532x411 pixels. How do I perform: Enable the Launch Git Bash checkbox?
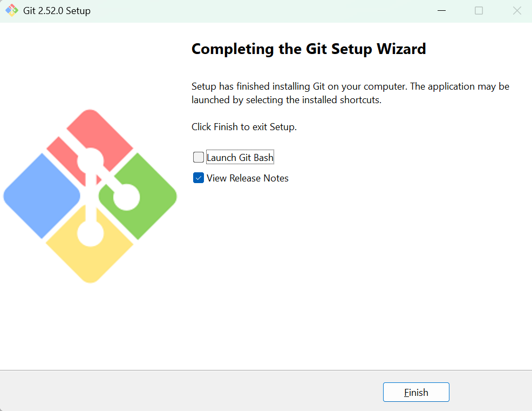click(198, 157)
